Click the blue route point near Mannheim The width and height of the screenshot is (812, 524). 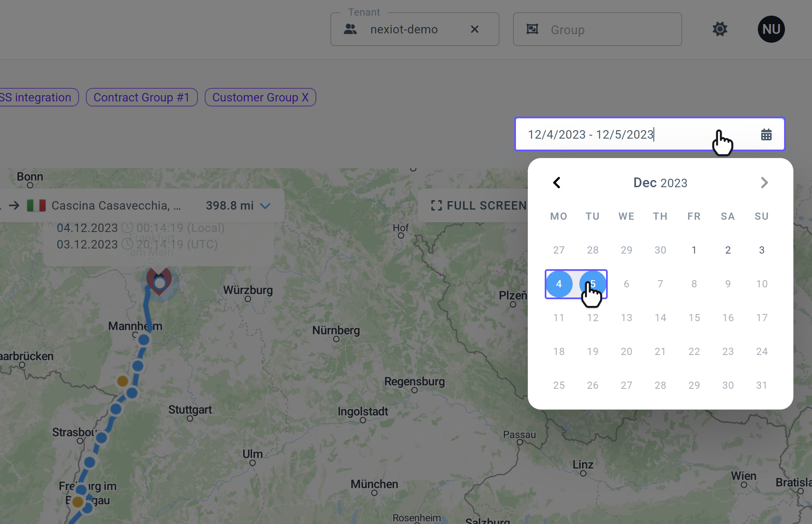144,339
